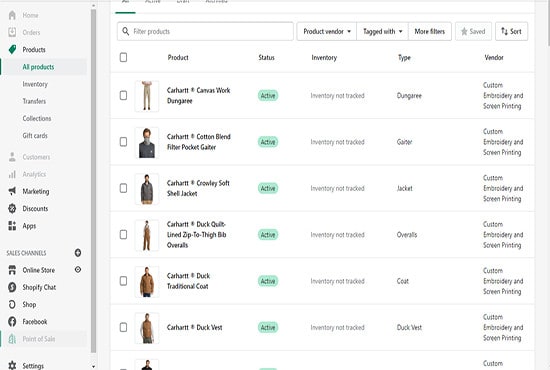This screenshot has width=550, height=370.
Task: Open Transfers sidebar item
Action: [x=34, y=101]
